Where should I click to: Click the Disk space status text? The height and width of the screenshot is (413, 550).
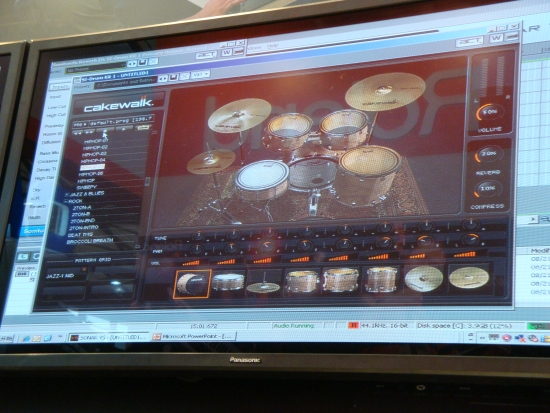click(464, 325)
